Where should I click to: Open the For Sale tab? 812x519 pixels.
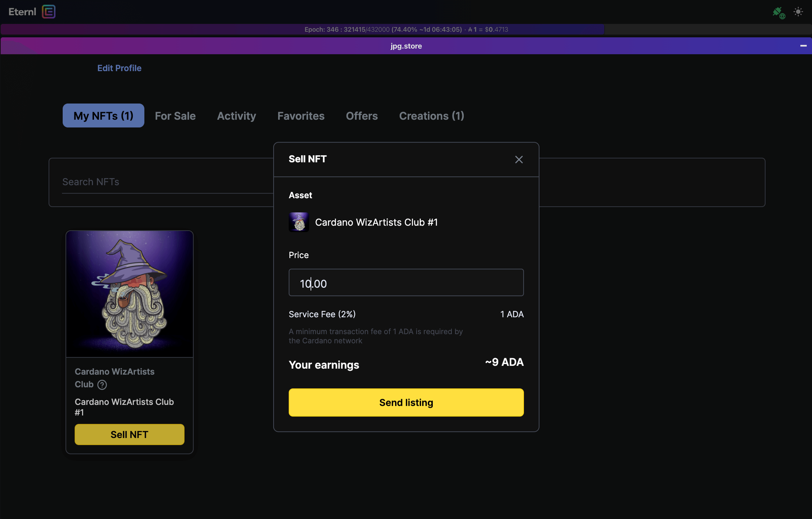[x=175, y=116]
